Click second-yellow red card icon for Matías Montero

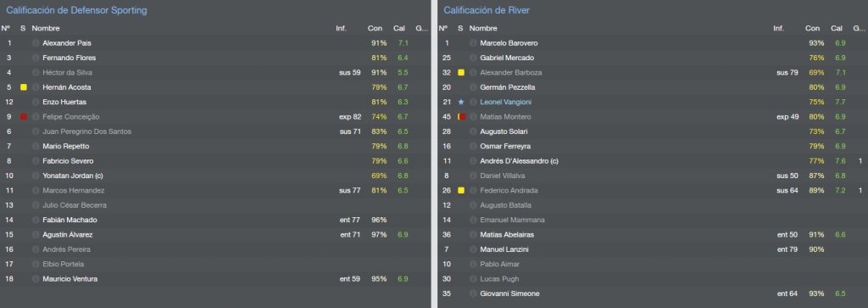pyautogui.click(x=461, y=117)
